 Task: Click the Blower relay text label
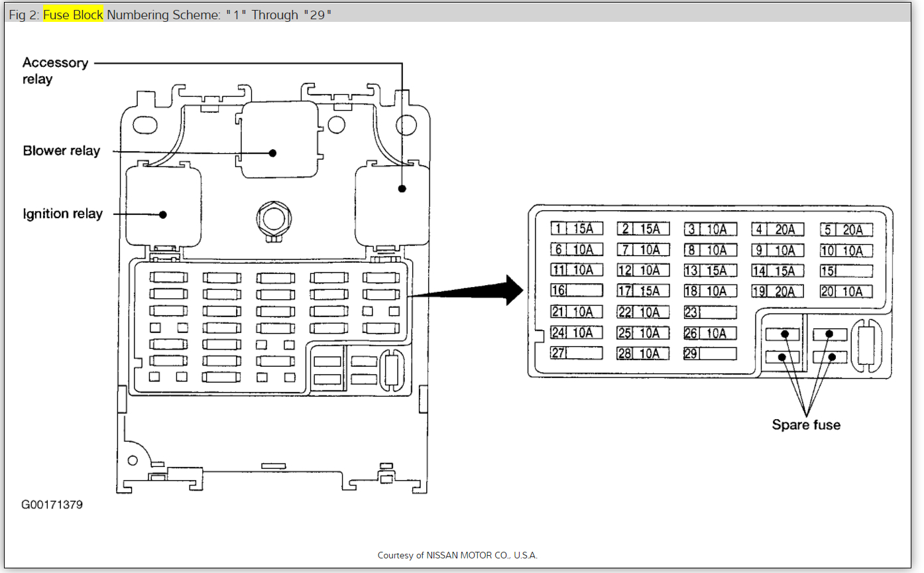coord(61,151)
